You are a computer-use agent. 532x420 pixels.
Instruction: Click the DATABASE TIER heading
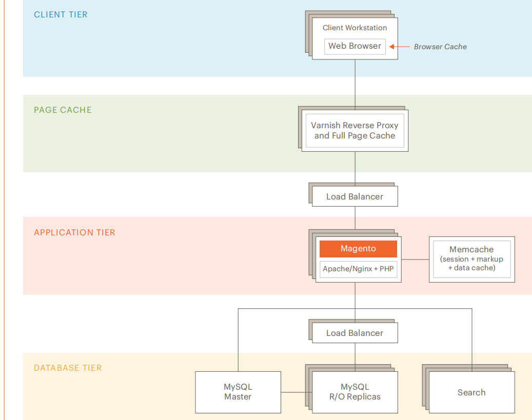coord(68,368)
